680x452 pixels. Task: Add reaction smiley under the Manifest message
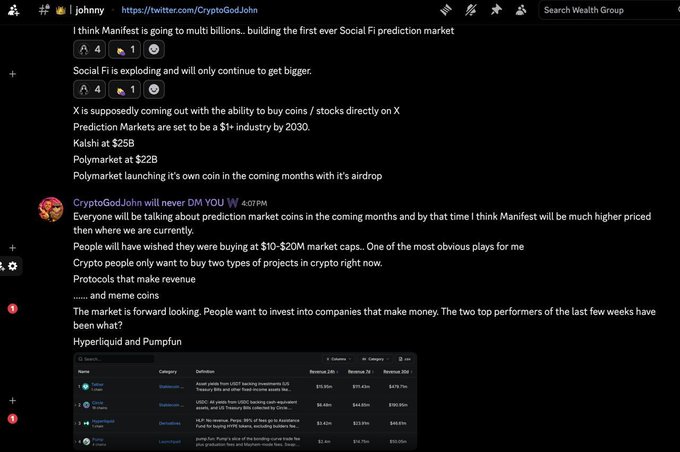pos(154,49)
